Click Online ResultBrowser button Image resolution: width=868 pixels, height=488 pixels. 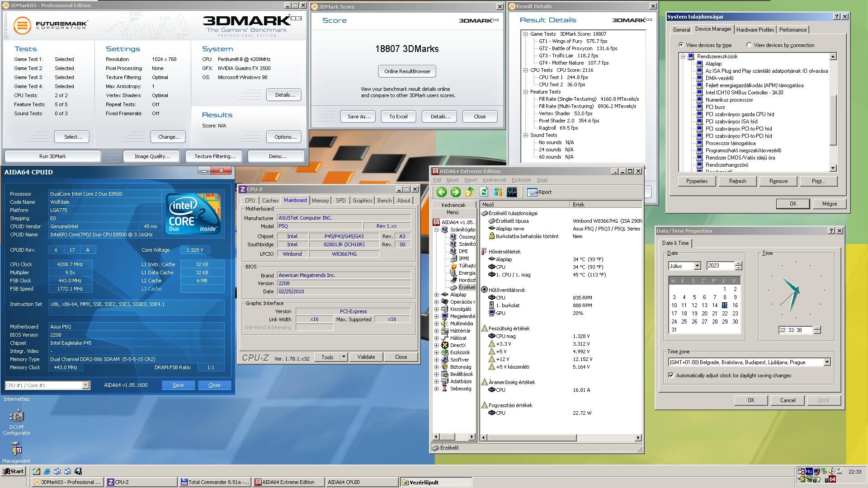point(407,71)
